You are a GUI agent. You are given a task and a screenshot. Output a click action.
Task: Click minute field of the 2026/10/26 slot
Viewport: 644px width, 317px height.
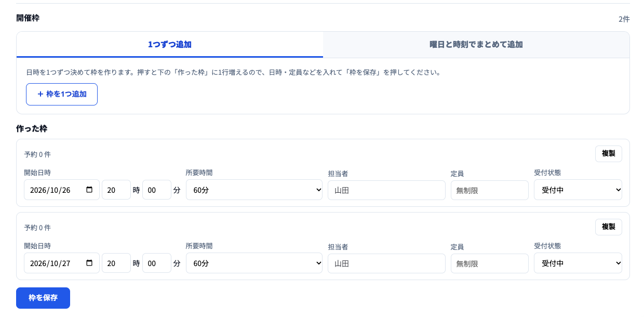(x=157, y=190)
